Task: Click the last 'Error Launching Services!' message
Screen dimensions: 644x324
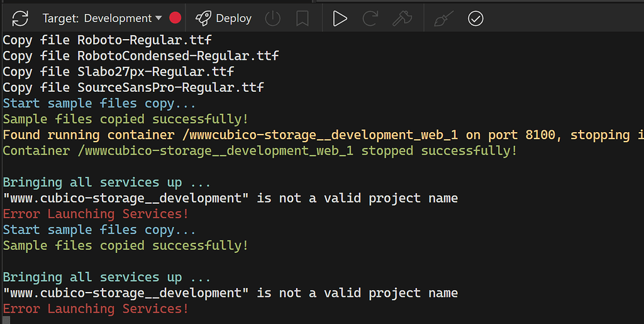Action: (x=96, y=308)
